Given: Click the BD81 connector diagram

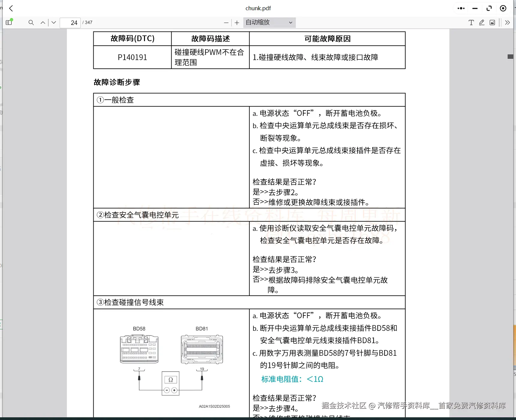Looking at the screenshot, I should pyautogui.click(x=202, y=349).
